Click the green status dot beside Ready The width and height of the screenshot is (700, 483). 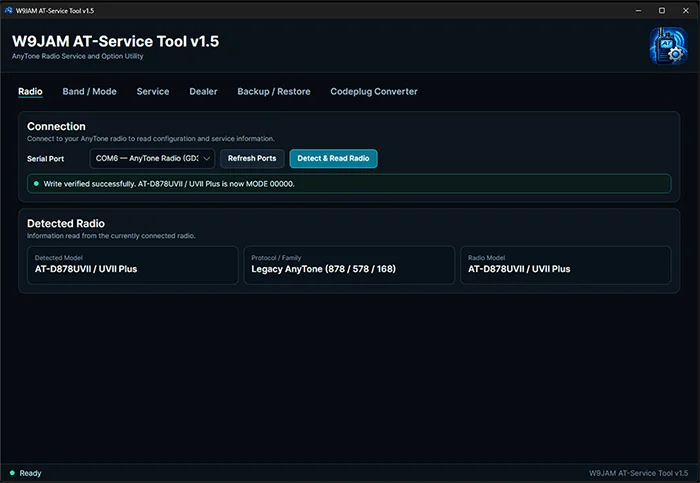click(12, 473)
